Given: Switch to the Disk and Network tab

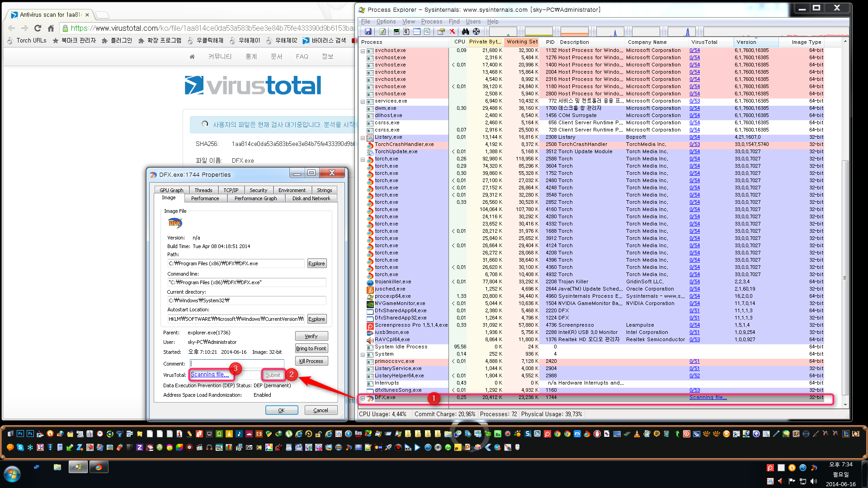Looking at the screenshot, I should click(311, 198).
